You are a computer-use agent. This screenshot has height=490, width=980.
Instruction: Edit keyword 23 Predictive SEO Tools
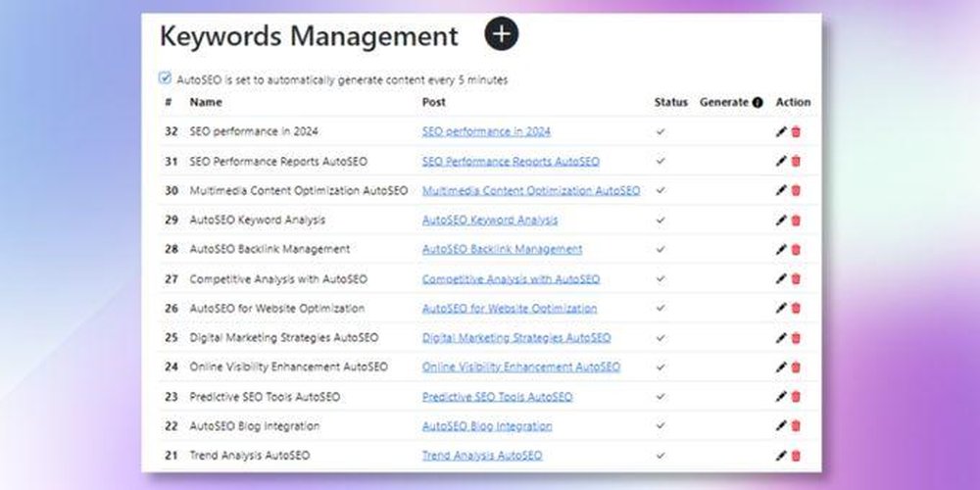pyautogui.click(x=781, y=396)
